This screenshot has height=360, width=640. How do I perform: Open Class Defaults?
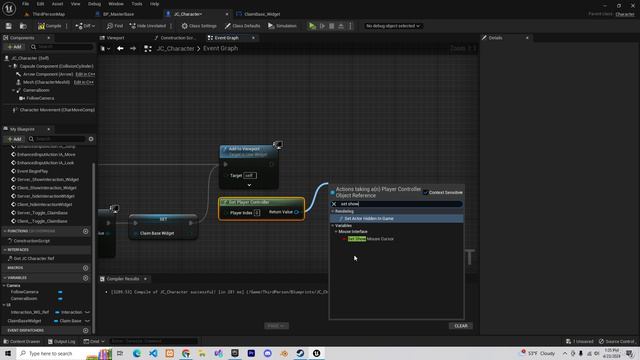click(242, 26)
